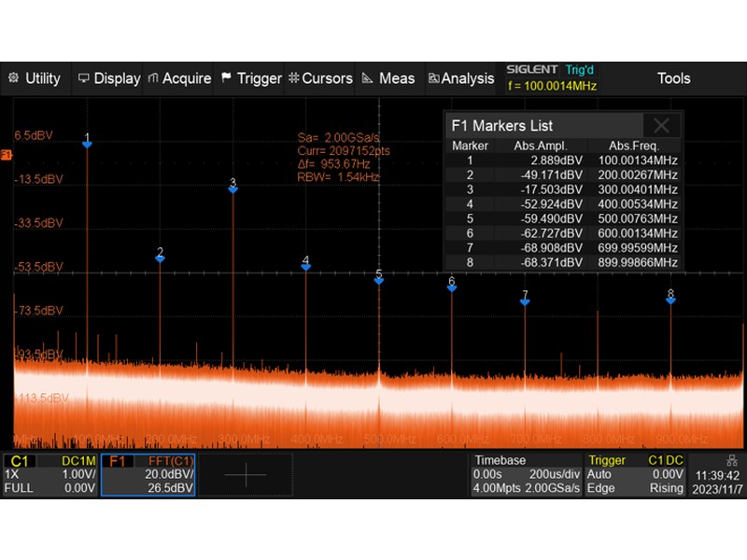This screenshot has height=560, width=747.
Task: Open the Cursors menu
Action: pos(320,78)
